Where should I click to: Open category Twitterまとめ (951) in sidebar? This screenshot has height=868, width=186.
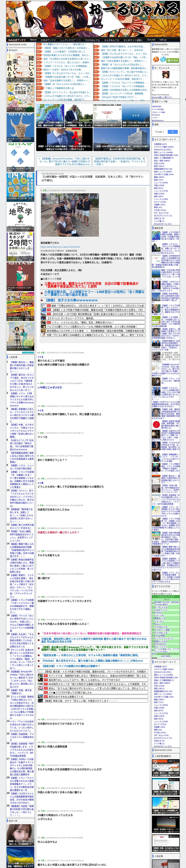click(x=163, y=150)
